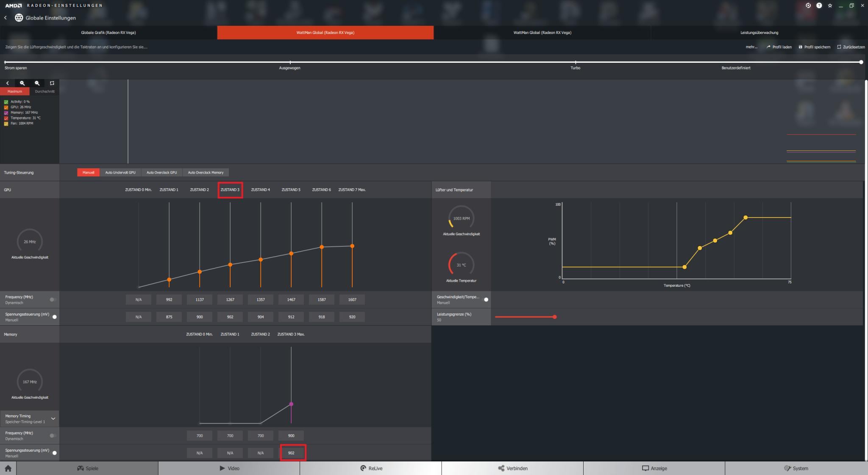The width and height of the screenshot is (868, 475).
Task: Click the AMD logo in the title bar
Action: pyautogui.click(x=13, y=6)
